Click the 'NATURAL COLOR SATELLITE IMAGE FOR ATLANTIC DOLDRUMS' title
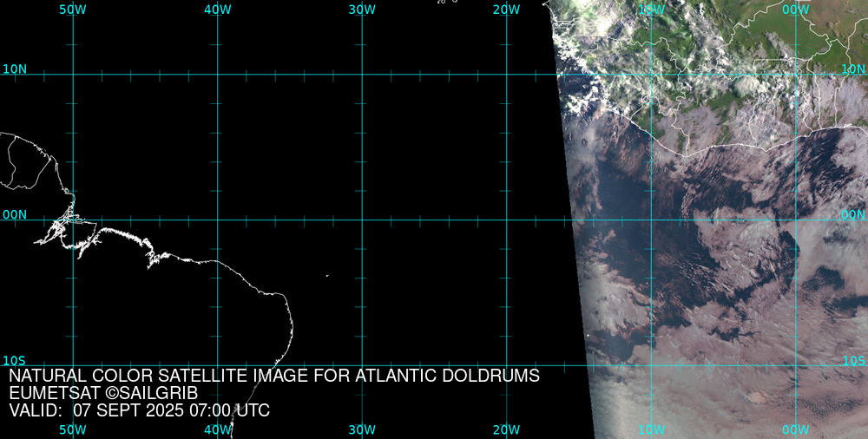Viewport: 868px width, 439px height. [x=274, y=376]
